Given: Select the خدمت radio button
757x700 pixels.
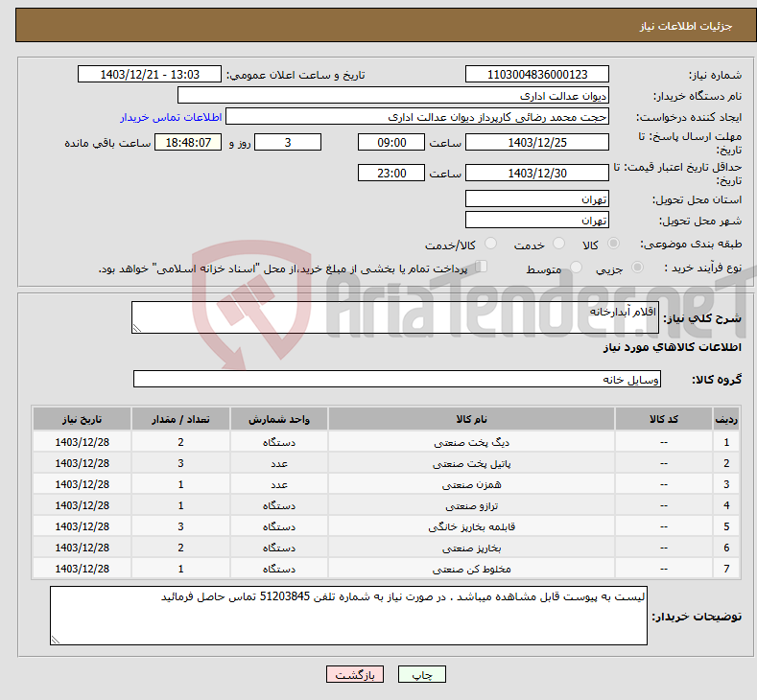Looking at the screenshot, I should pyautogui.click(x=558, y=244).
